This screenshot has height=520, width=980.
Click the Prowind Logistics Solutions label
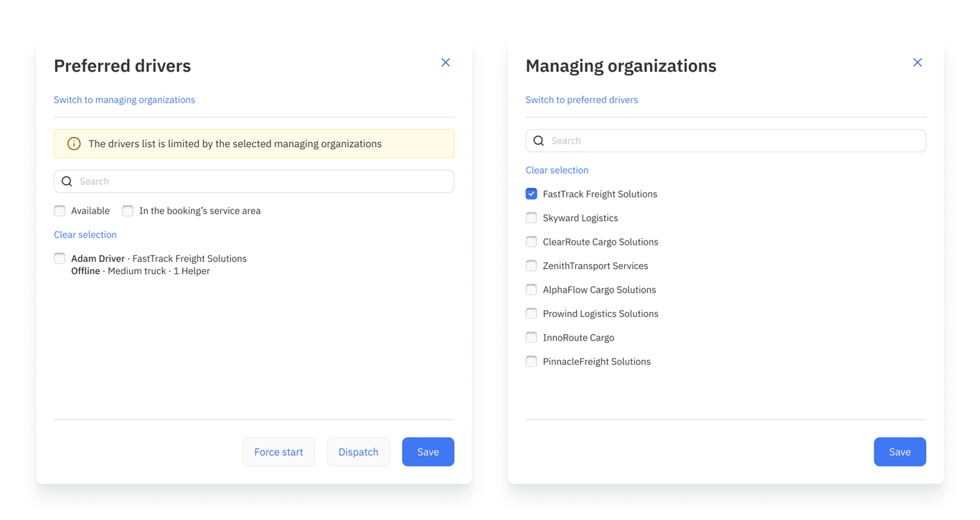600,313
